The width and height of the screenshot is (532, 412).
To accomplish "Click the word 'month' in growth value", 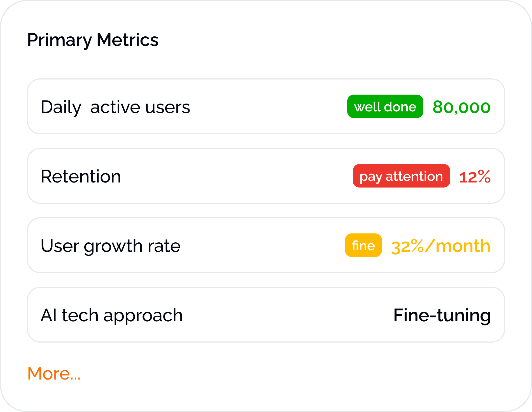I will click(463, 246).
